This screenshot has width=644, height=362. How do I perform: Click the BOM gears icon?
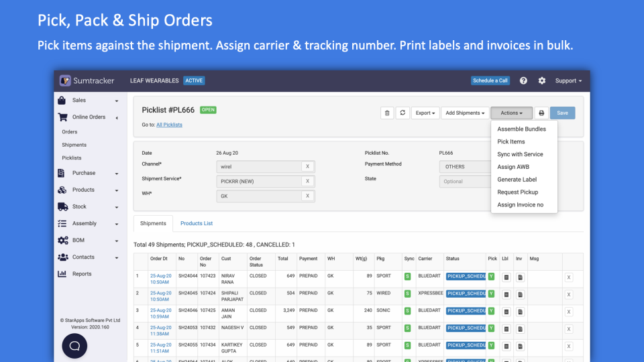(62, 241)
